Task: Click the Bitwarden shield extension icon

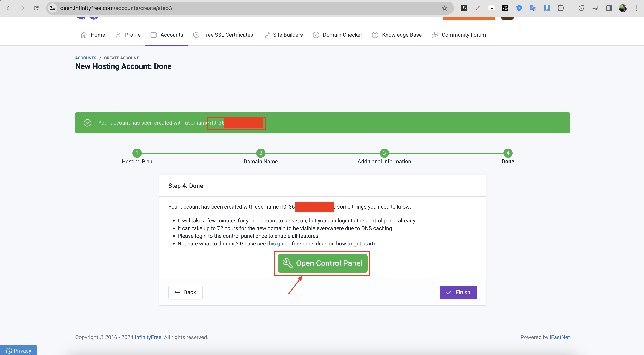Action: coord(519,8)
